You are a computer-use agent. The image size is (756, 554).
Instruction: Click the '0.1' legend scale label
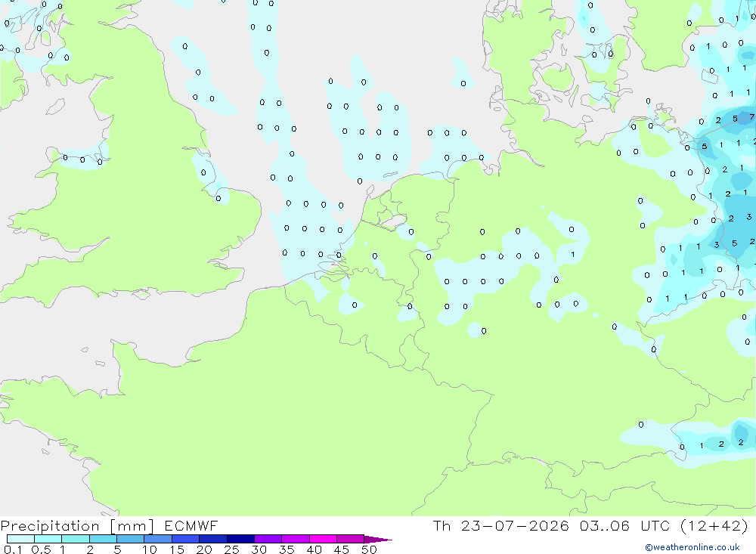point(12,549)
